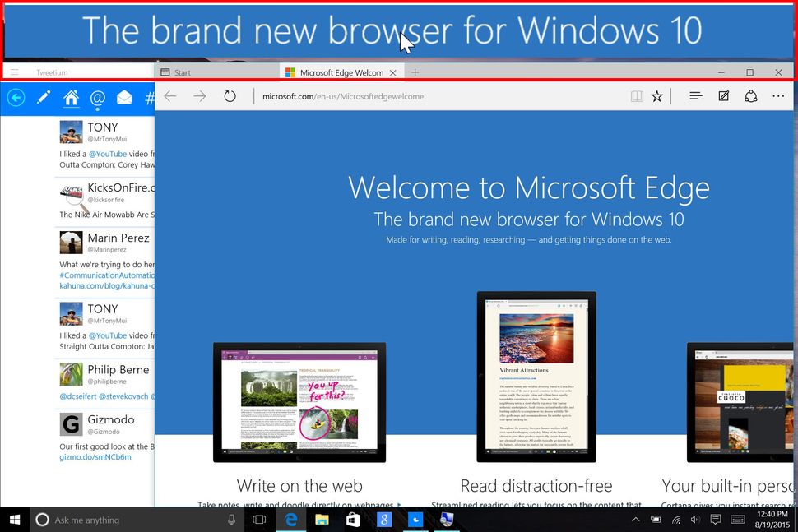798x532 pixels.
Task: Open a new tab in Edge
Action: coord(415,72)
